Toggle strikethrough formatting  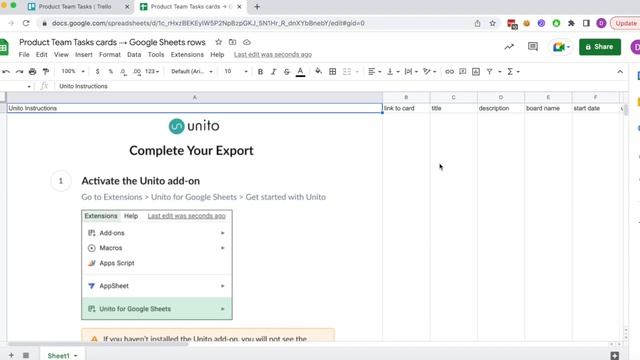tap(287, 72)
